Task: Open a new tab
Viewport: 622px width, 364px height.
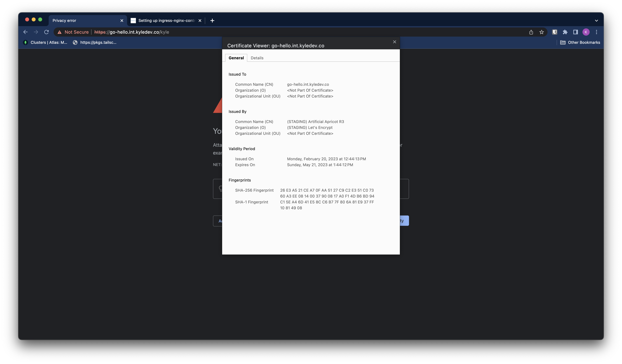Action: coord(212,20)
